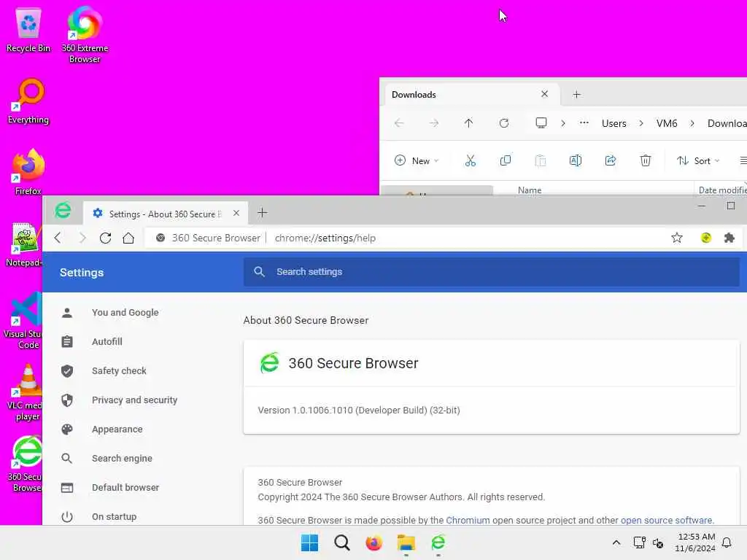Launch Firefox from the desktop shortcut
This screenshot has height=560, width=747.
[x=28, y=172]
